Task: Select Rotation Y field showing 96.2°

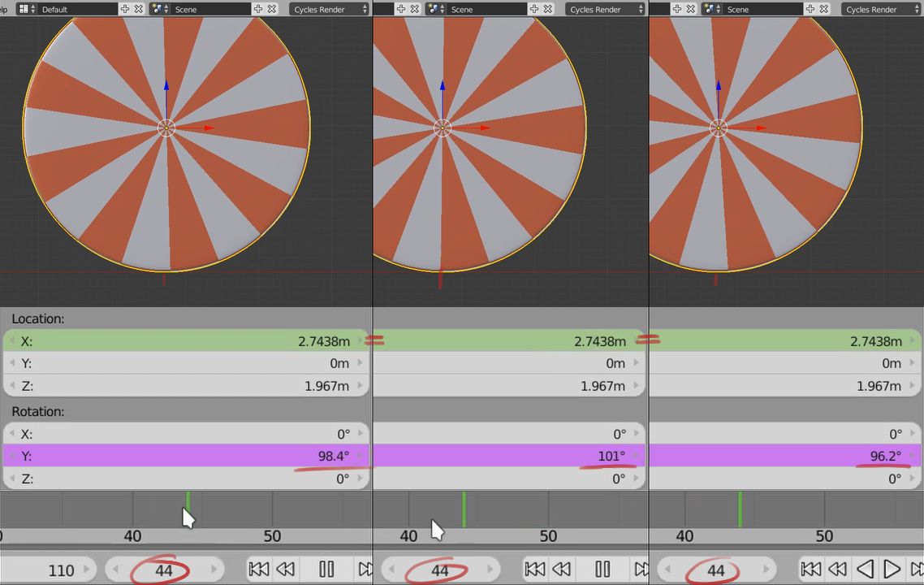Action: point(785,456)
